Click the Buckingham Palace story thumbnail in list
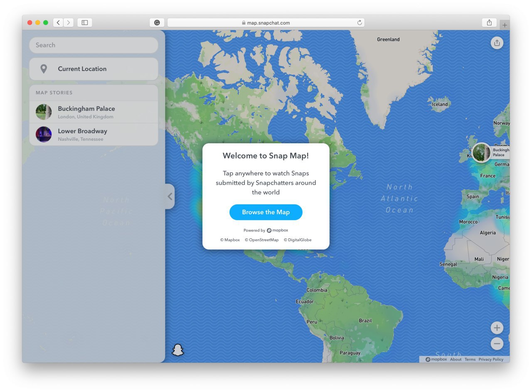The width and height of the screenshot is (532, 392). point(44,112)
